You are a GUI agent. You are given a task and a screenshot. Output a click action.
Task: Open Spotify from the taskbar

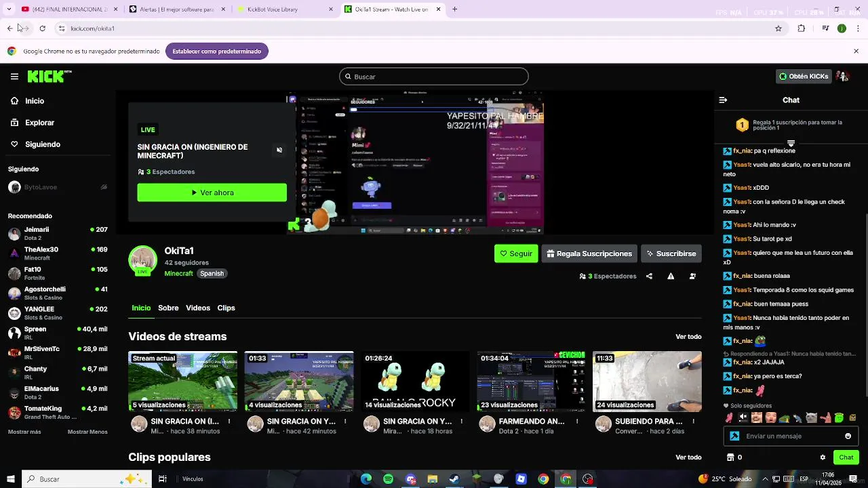(388, 479)
